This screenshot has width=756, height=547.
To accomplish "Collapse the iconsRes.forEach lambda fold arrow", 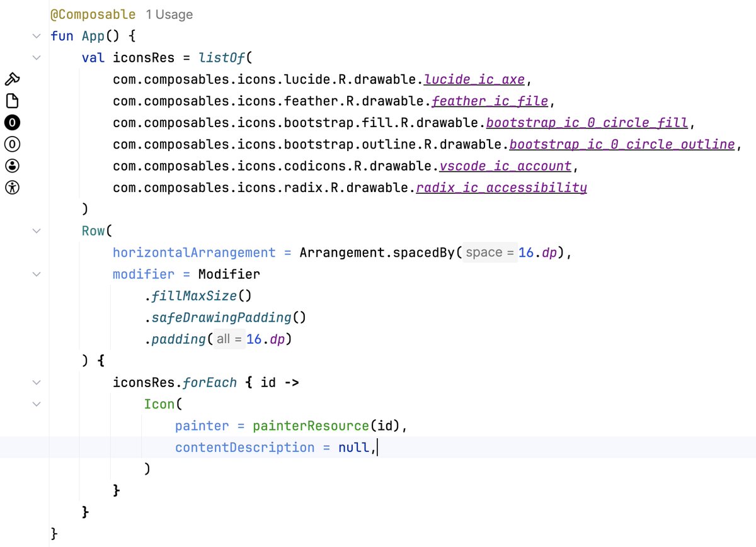I will (37, 382).
